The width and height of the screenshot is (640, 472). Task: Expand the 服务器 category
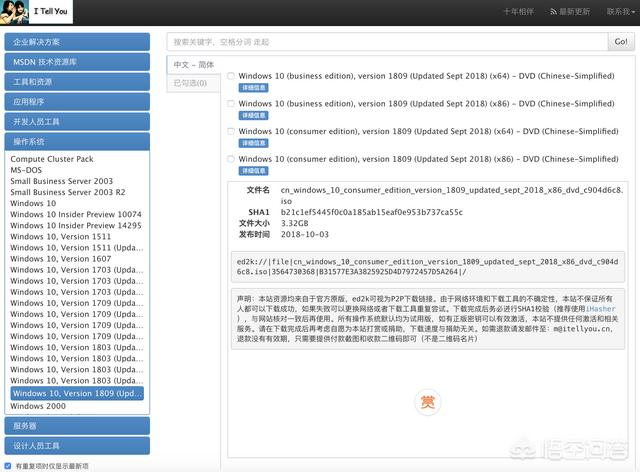[77, 426]
